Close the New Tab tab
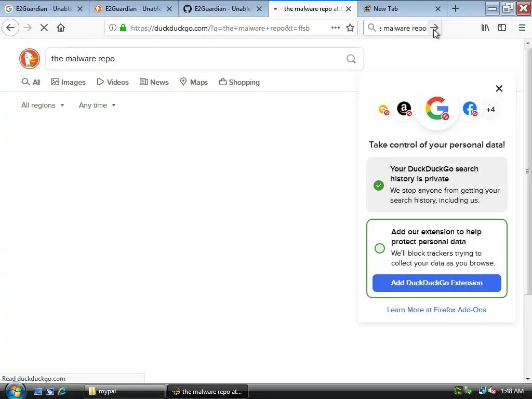 [438, 9]
